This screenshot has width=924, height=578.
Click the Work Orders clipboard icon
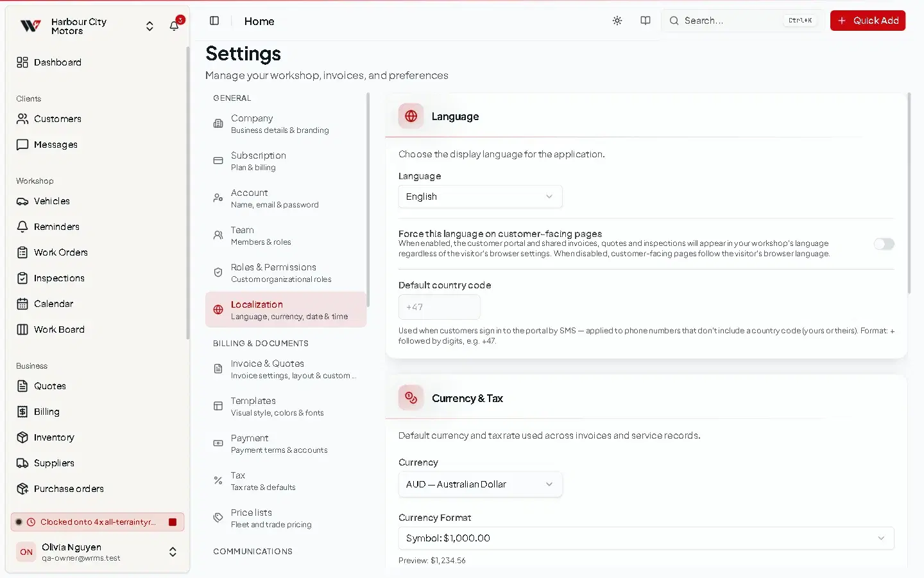click(22, 252)
